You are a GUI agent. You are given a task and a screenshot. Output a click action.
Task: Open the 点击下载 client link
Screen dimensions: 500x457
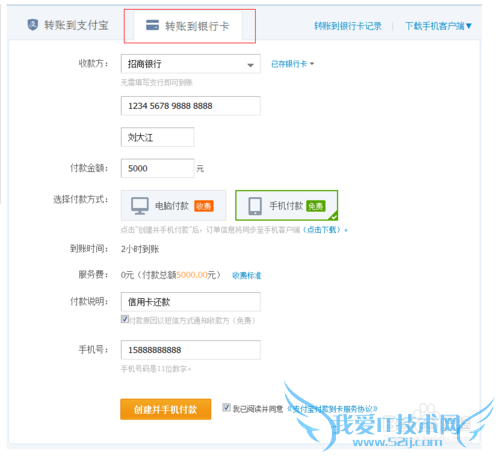click(x=323, y=230)
